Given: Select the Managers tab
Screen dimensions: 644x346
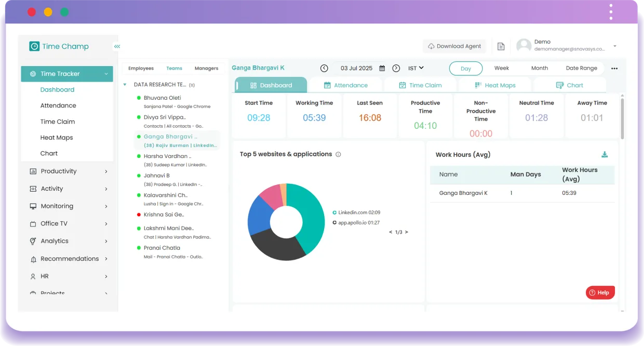Looking at the screenshot, I should (x=206, y=68).
